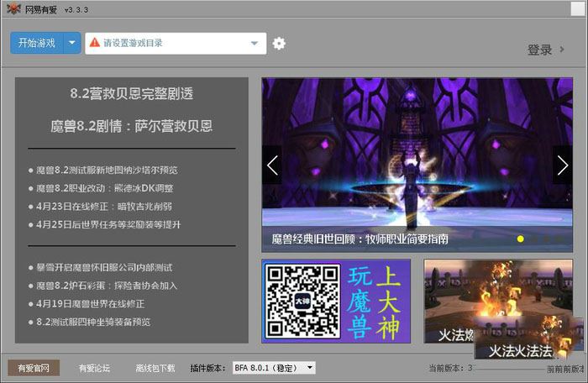Show next carousel slide with right arrow
This screenshot has width=588, height=383.
(563, 165)
